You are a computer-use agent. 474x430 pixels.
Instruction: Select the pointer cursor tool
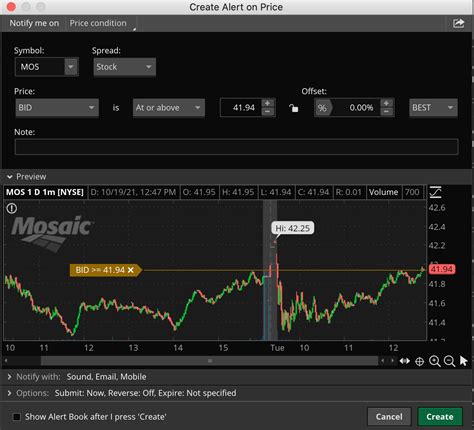[x=463, y=361]
